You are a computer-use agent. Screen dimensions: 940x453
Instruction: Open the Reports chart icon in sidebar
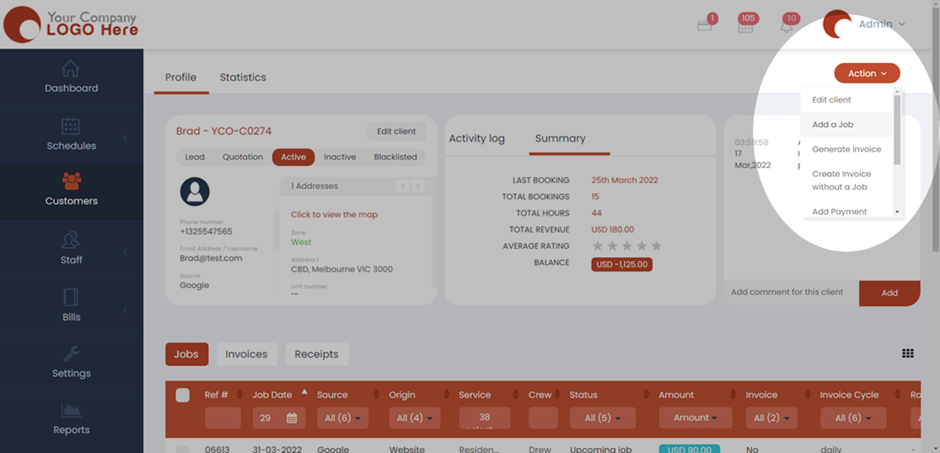70,410
